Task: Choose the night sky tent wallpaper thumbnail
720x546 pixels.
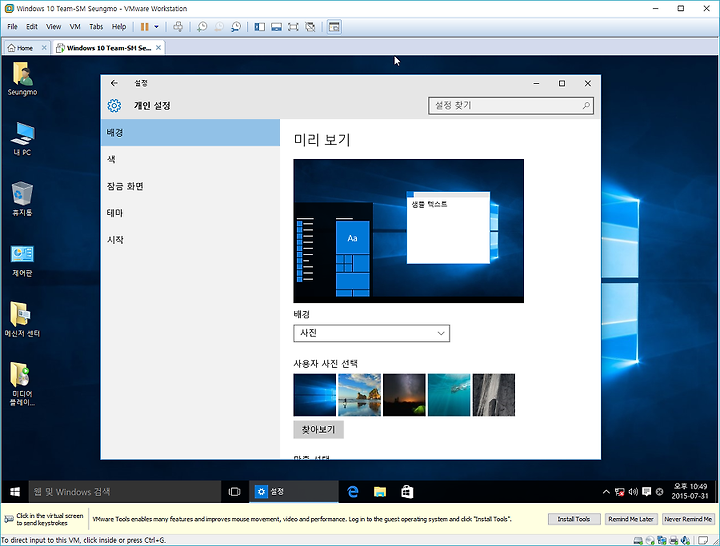Action: click(x=404, y=395)
